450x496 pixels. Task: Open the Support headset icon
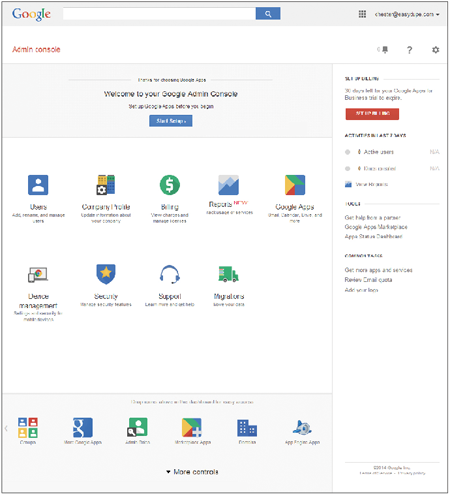pos(170,274)
